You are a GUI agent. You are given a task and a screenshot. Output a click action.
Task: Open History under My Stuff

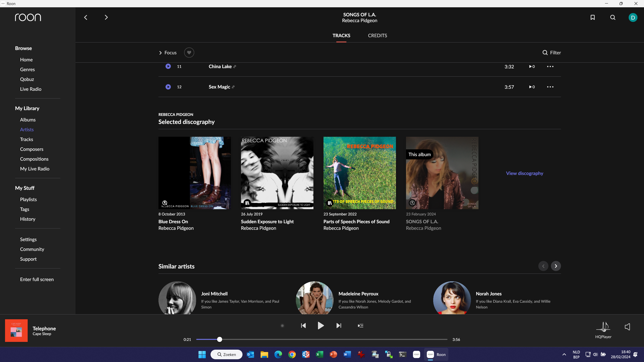[x=28, y=219]
